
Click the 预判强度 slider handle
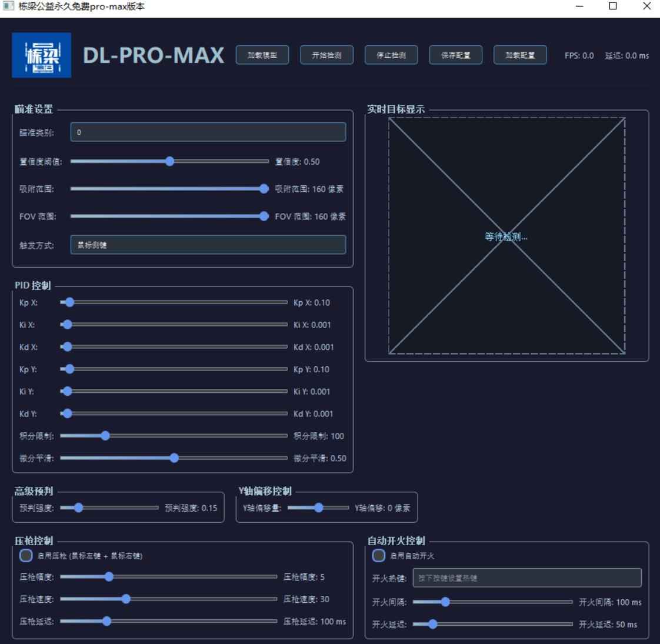(x=78, y=506)
